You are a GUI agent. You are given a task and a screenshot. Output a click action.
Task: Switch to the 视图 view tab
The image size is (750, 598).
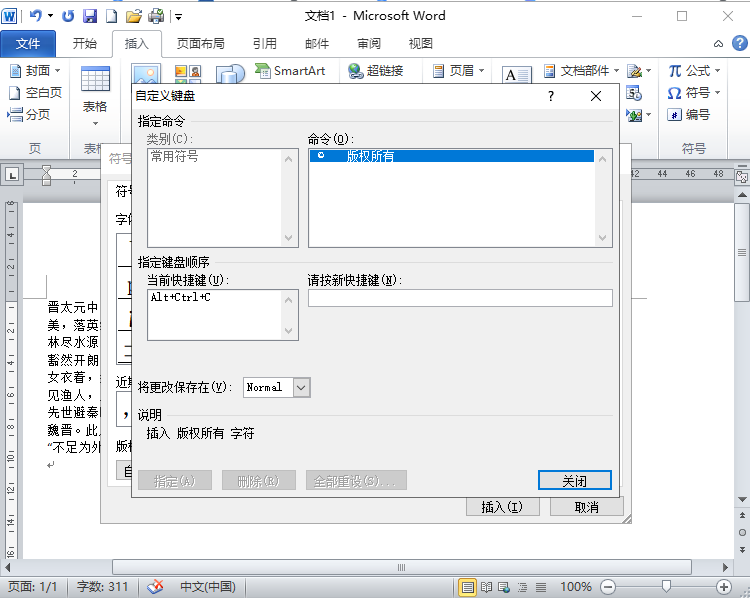pos(420,44)
